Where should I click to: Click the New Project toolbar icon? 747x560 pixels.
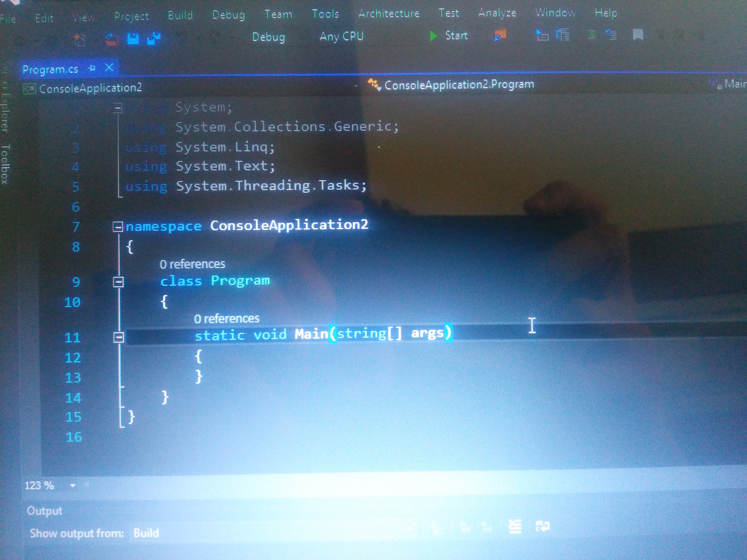(x=80, y=40)
